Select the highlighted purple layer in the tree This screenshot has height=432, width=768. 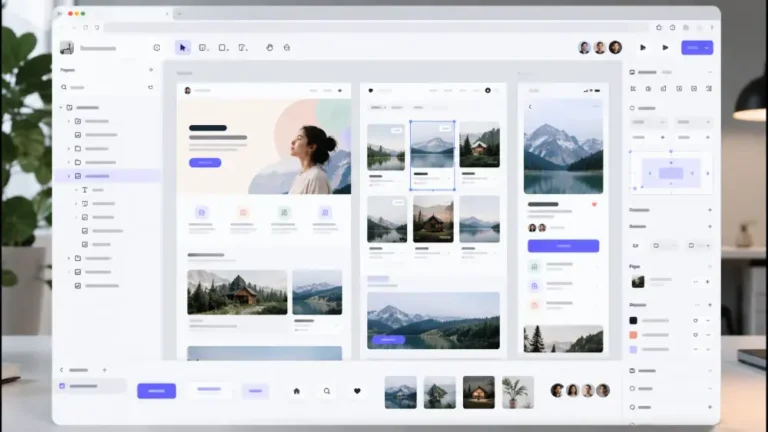pos(107,176)
